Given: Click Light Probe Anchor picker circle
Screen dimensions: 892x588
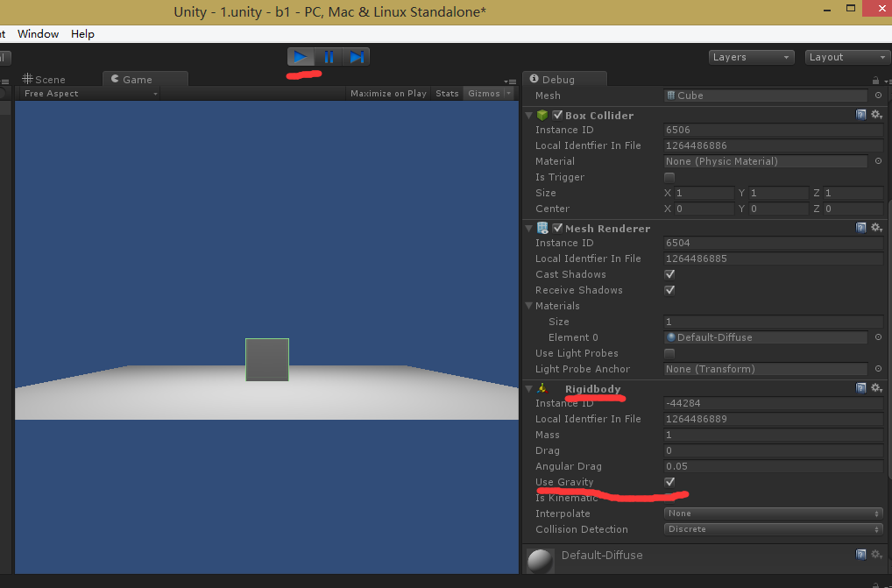Looking at the screenshot, I should (878, 369).
